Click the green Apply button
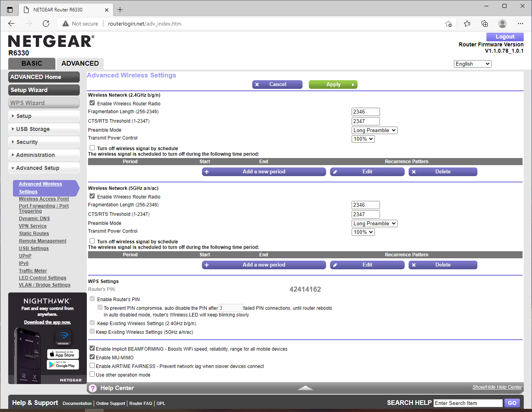532x412 pixels. click(x=333, y=85)
